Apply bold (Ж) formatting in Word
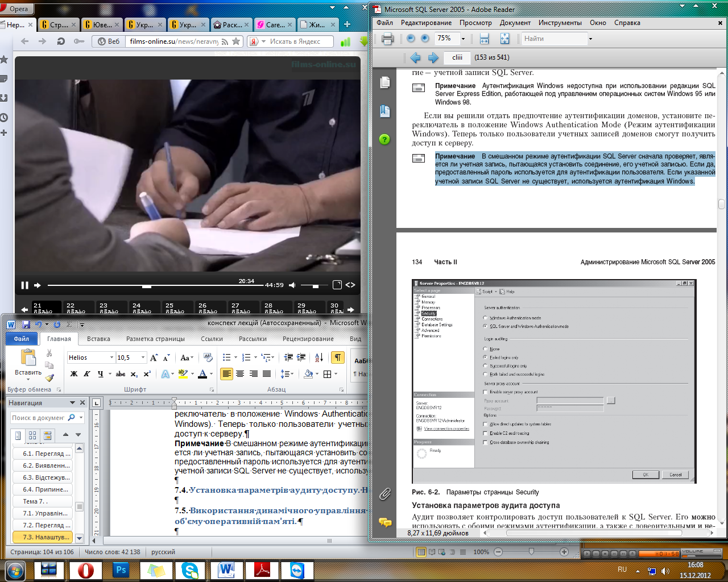This screenshot has height=582, width=728. click(74, 374)
